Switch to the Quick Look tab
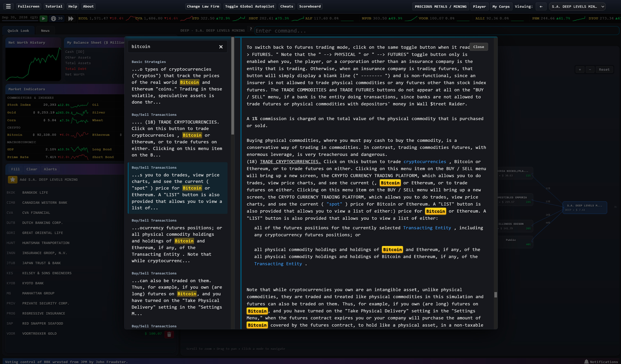 [18, 31]
